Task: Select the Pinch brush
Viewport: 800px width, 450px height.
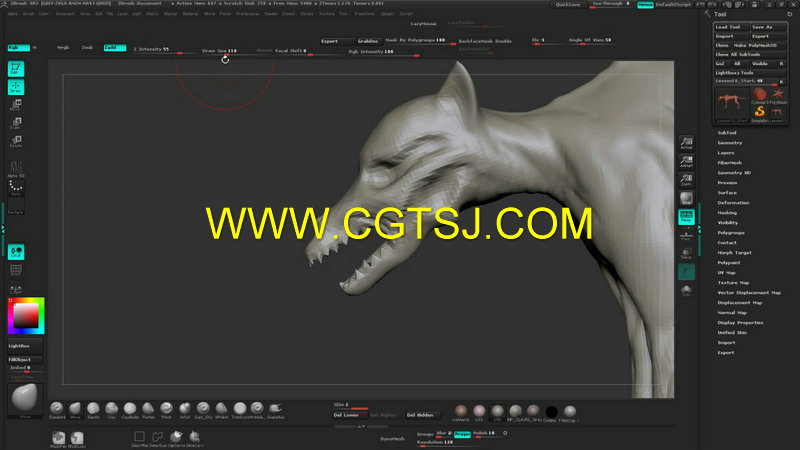Action: tap(166, 409)
